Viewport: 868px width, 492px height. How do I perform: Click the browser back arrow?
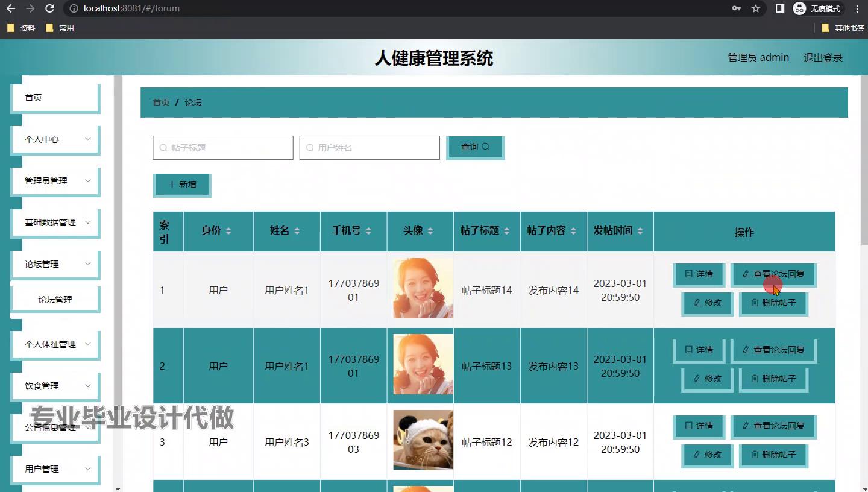coord(11,8)
